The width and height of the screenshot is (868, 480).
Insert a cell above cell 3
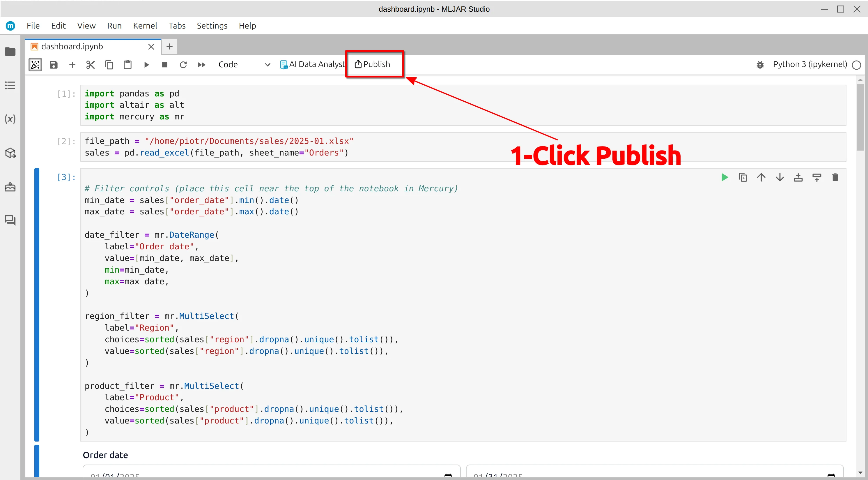coord(798,177)
